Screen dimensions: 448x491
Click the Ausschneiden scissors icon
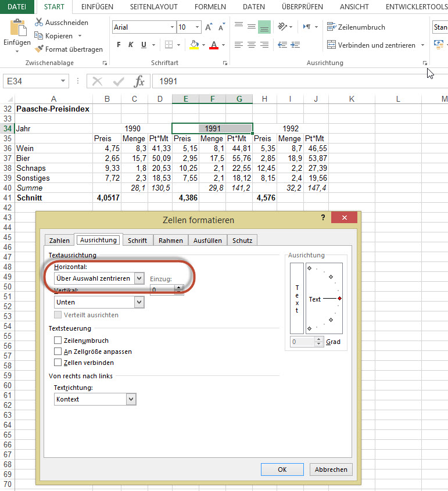point(40,23)
